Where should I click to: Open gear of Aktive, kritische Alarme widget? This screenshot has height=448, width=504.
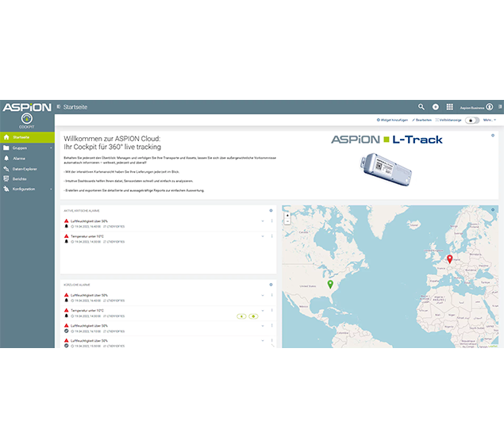[271, 211]
